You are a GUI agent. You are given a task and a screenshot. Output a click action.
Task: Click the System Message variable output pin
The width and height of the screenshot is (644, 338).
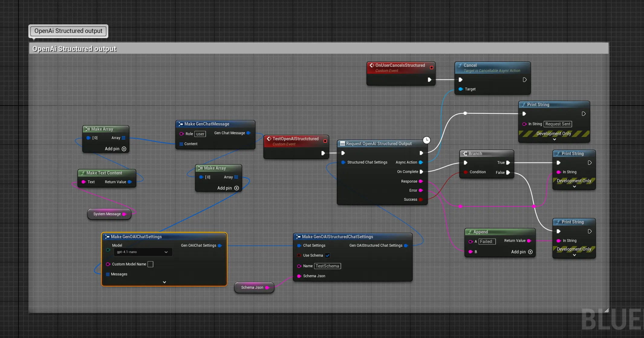click(124, 214)
